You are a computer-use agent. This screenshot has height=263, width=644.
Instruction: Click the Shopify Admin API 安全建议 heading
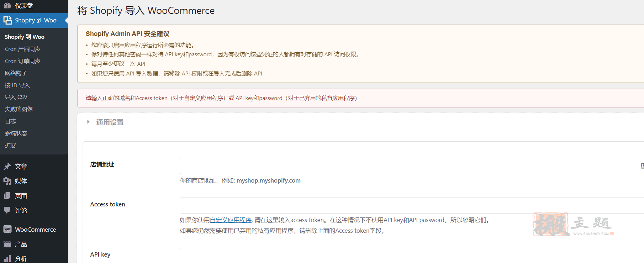pyautogui.click(x=127, y=34)
